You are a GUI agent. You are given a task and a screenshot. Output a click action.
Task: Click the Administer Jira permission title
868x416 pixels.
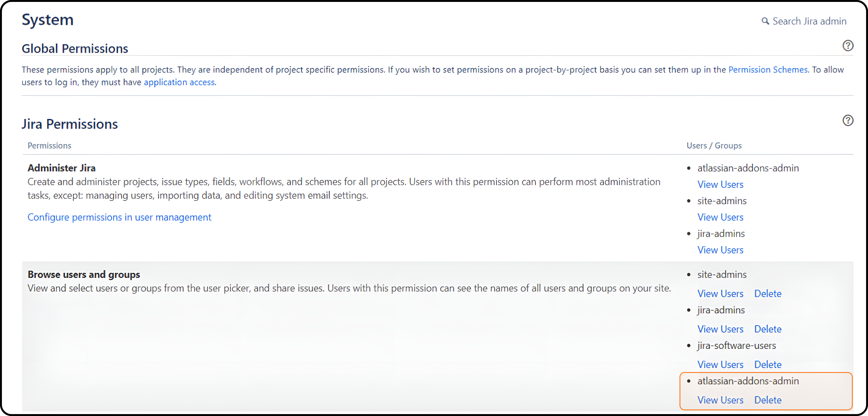(62, 168)
